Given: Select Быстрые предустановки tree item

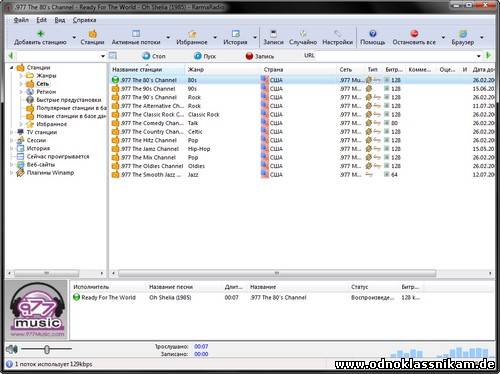Looking at the screenshot, I should [x=69, y=100].
